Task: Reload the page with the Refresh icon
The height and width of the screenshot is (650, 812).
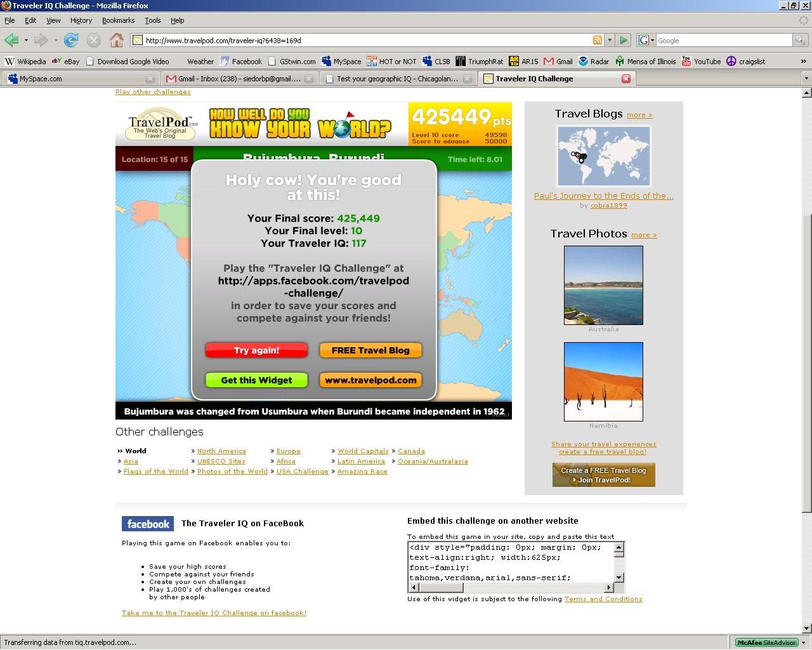Action: 71,40
